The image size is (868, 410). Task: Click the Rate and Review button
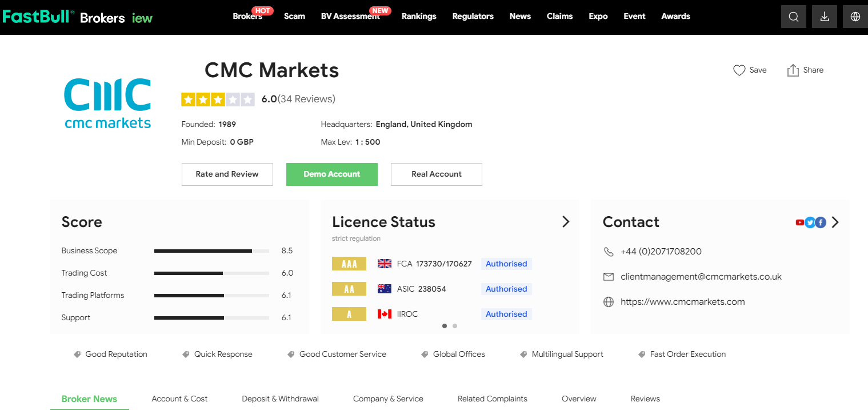(x=227, y=174)
